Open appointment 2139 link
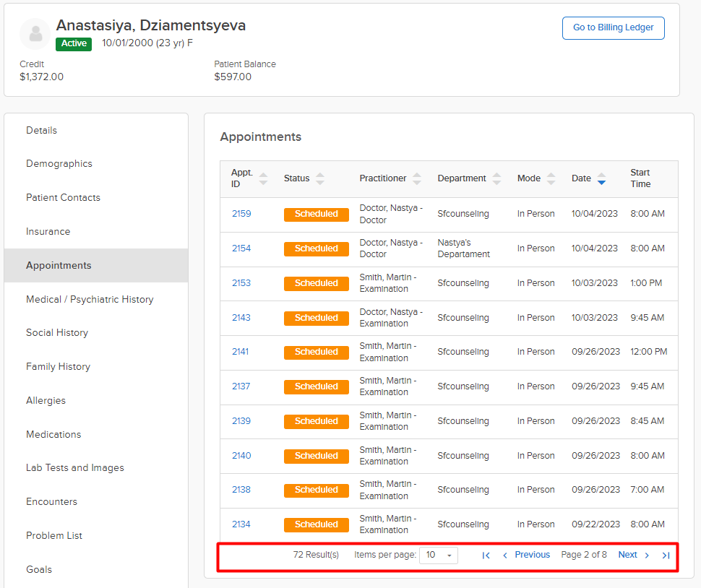Screen dimensions: 701x588 tap(241, 421)
